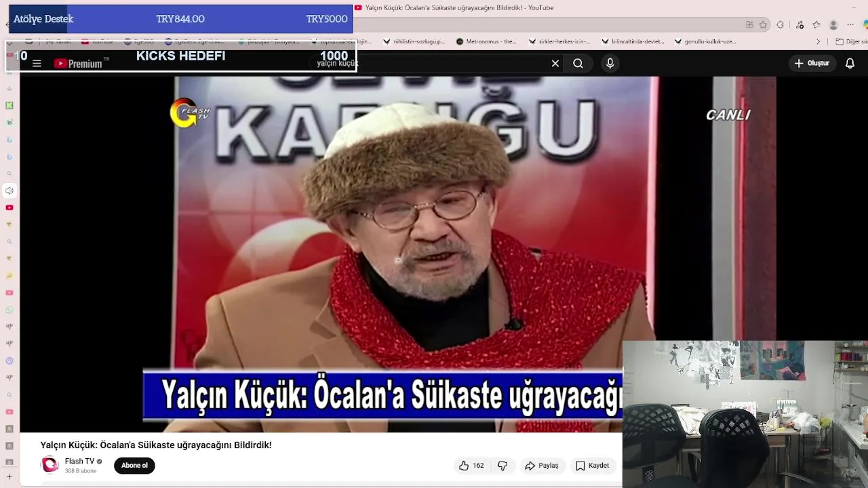Open the Flash TV channel avatar

50,466
